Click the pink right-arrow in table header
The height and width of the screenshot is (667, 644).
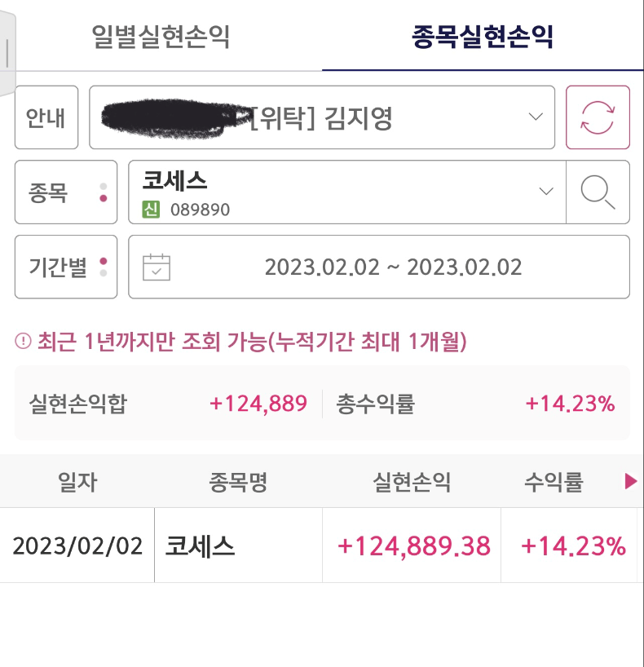[631, 482]
